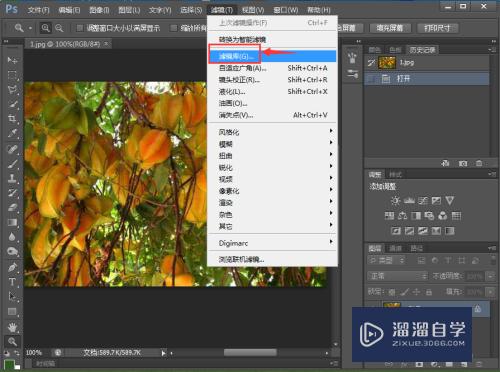Toggle history brush source for 1.jpg snapshot
Screen dimensions: 500x372
(x=372, y=62)
